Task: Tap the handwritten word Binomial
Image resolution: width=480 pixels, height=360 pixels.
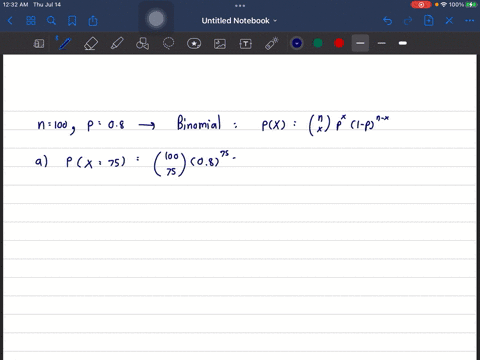Action: [199, 123]
